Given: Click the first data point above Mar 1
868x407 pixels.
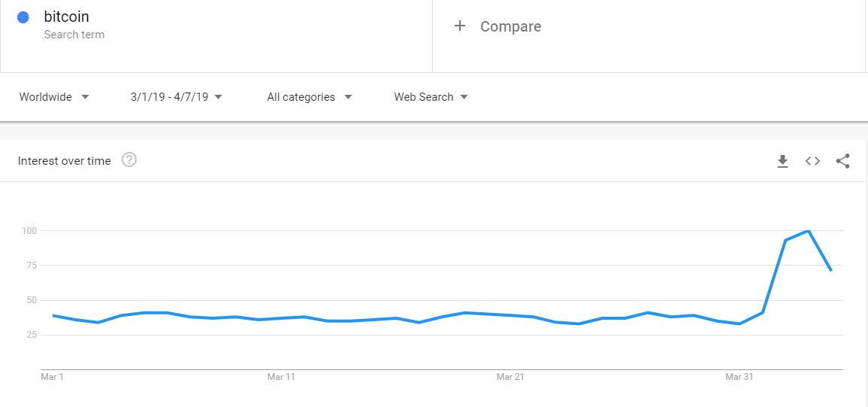Looking at the screenshot, I should [53, 315].
